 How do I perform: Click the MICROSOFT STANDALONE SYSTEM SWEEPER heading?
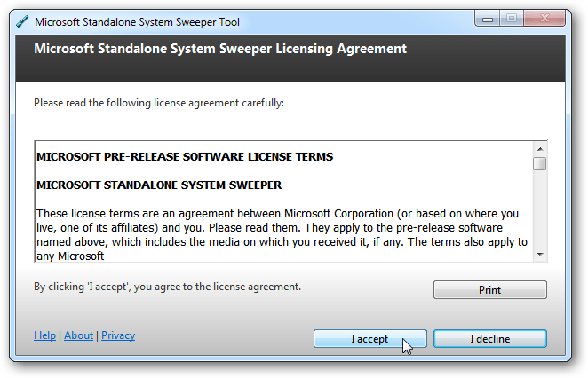[x=159, y=185]
